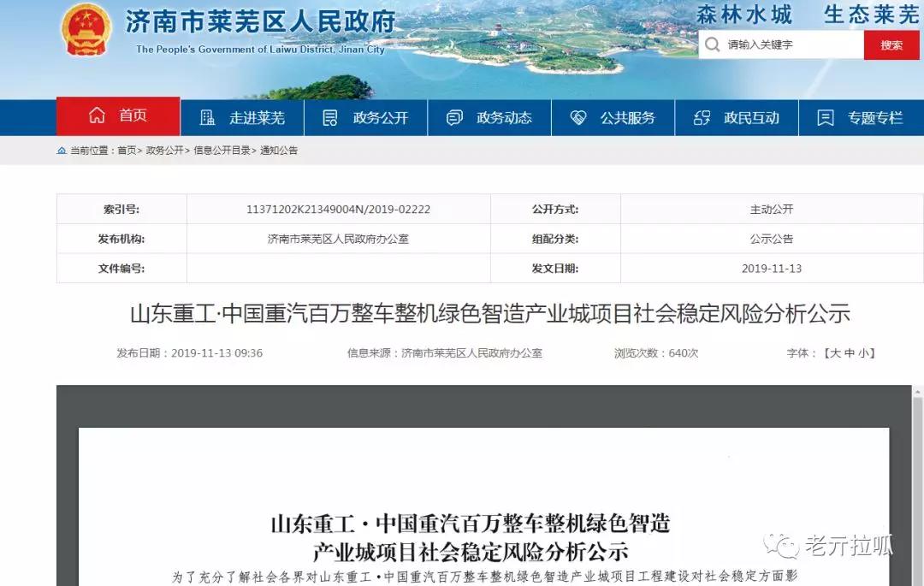Click the document icon beside 政务公开
This screenshot has width=924, height=586.
pos(330,118)
